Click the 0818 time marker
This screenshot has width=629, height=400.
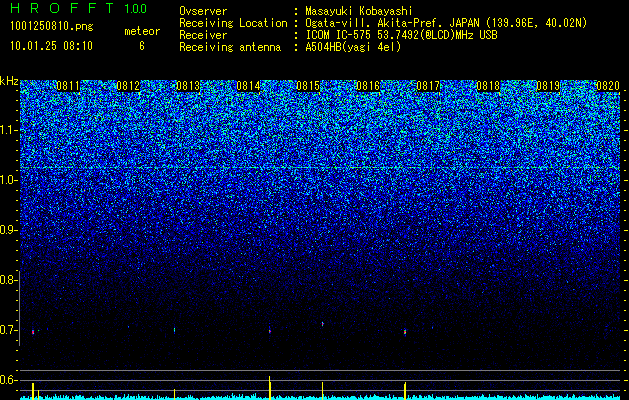pos(488,86)
